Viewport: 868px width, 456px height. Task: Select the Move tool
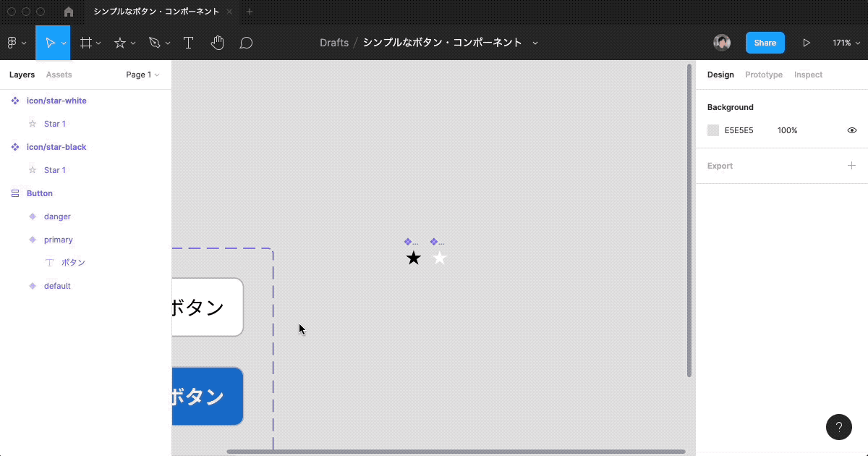tap(50, 43)
